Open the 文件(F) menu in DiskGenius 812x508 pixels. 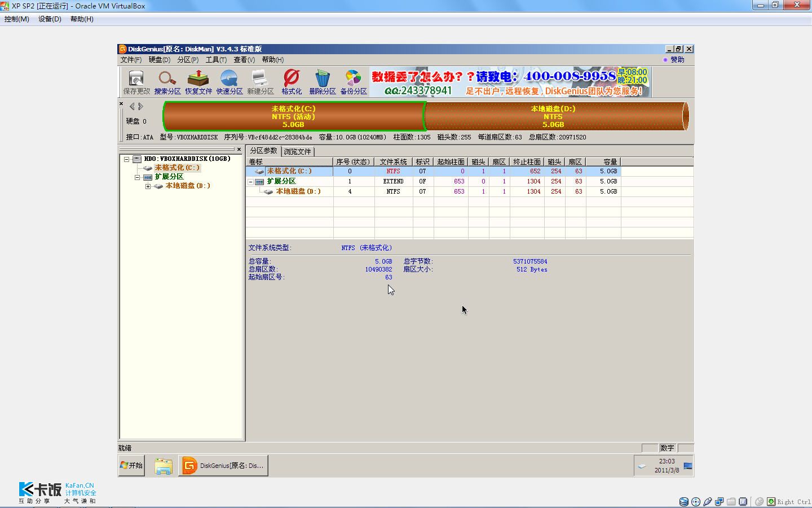(x=131, y=60)
